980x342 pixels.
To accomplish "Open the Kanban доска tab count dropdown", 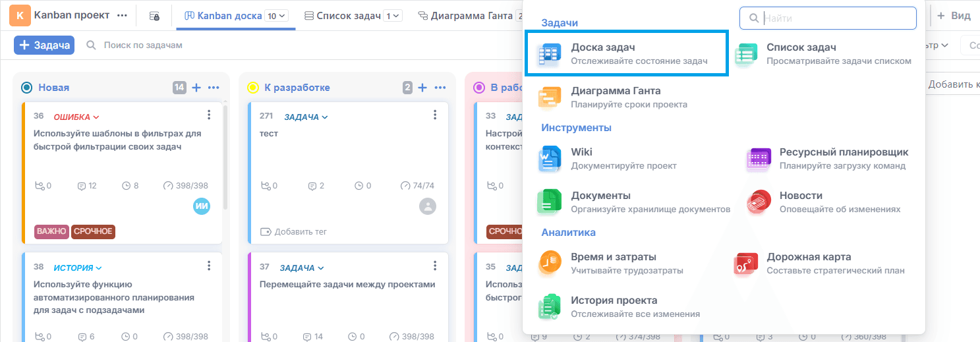I will click(276, 16).
